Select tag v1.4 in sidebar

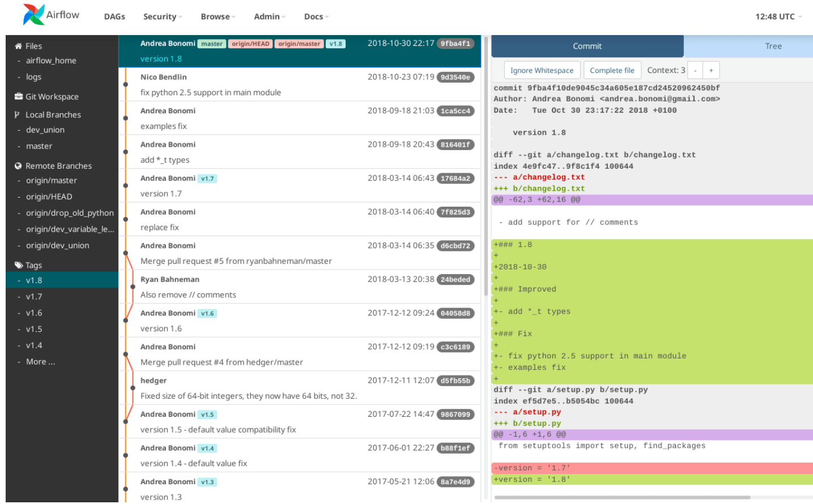tap(34, 345)
